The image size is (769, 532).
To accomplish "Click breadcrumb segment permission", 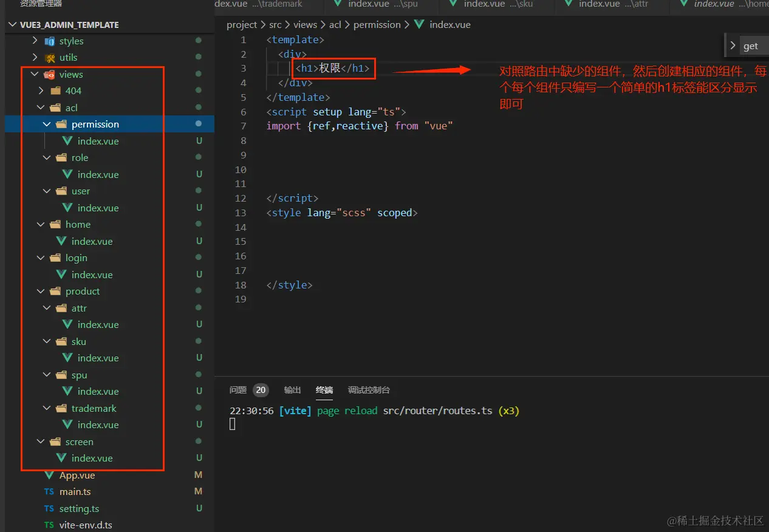I will click(x=377, y=25).
